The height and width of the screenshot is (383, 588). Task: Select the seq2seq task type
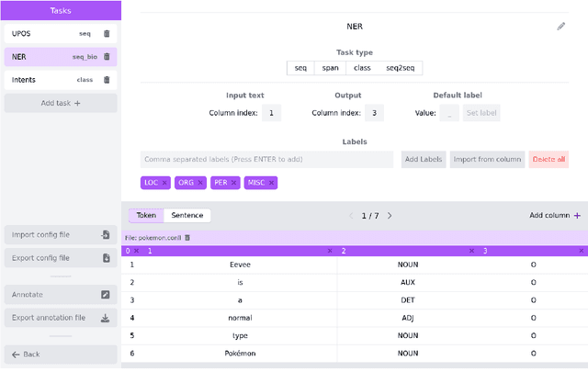click(399, 68)
